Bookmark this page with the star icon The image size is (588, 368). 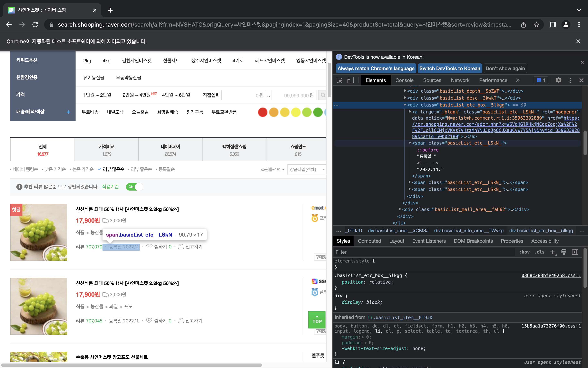pos(537,25)
